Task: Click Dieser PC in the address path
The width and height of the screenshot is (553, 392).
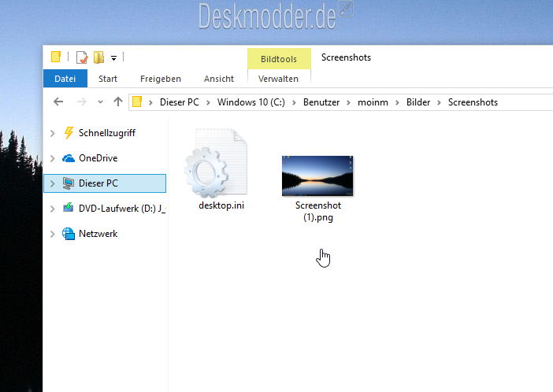Action: (179, 102)
